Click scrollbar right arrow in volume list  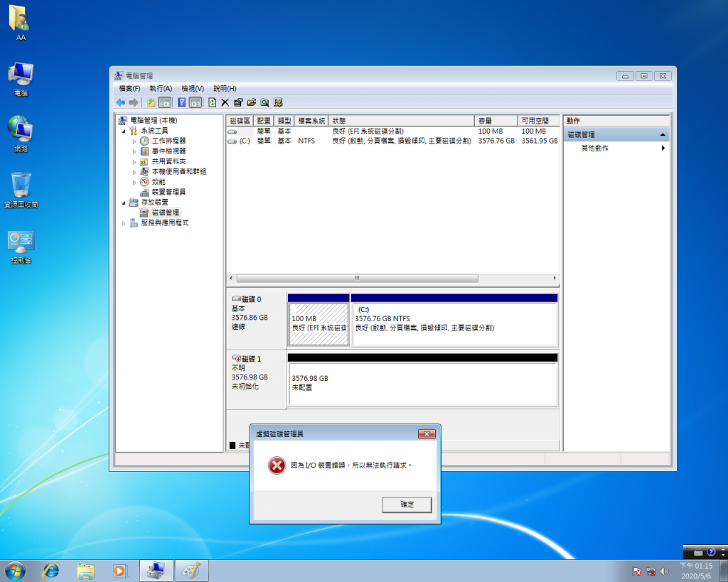[555, 278]
